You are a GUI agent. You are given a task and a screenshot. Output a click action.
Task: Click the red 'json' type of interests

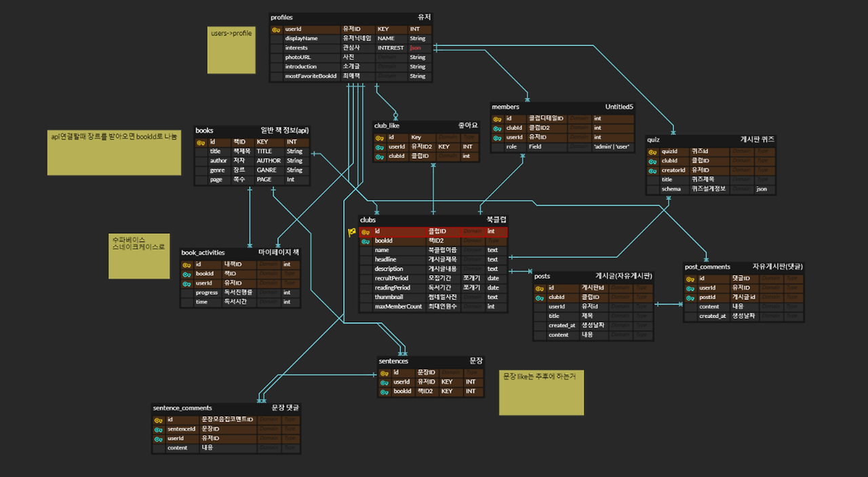(416, 48)
